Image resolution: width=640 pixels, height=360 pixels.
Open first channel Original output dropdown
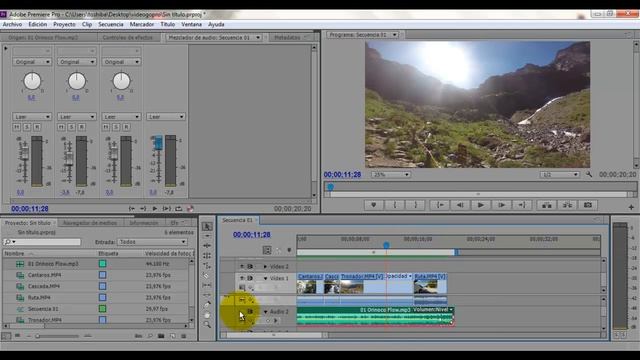click(32, 62)
